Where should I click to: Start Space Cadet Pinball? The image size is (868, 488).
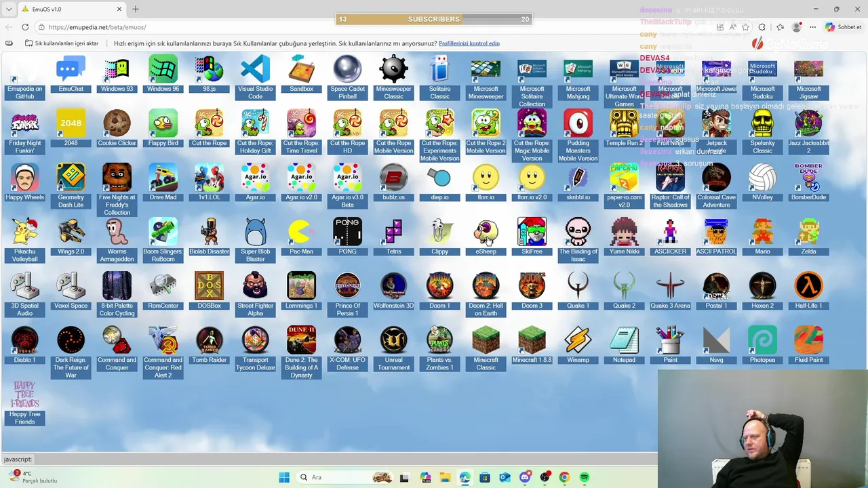coord(347,77)
